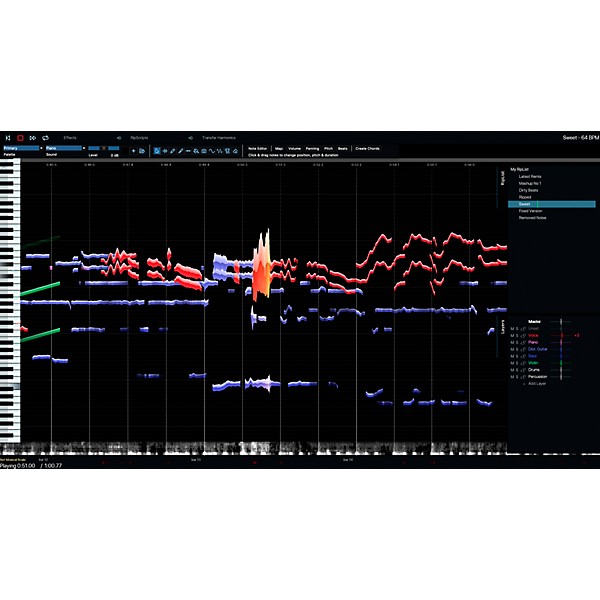
Task: Click the plus add icon in toolbar
Action: (x=134, y=149)
